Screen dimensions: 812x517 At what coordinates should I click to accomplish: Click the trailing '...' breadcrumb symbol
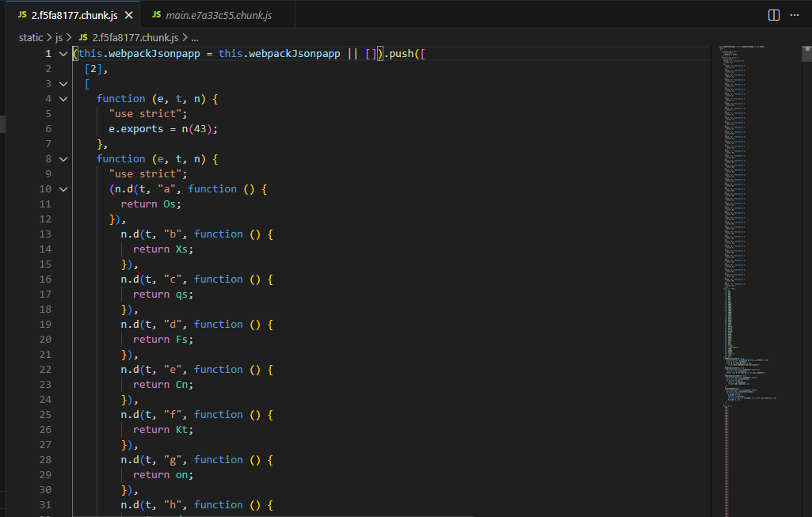[195, 37]
